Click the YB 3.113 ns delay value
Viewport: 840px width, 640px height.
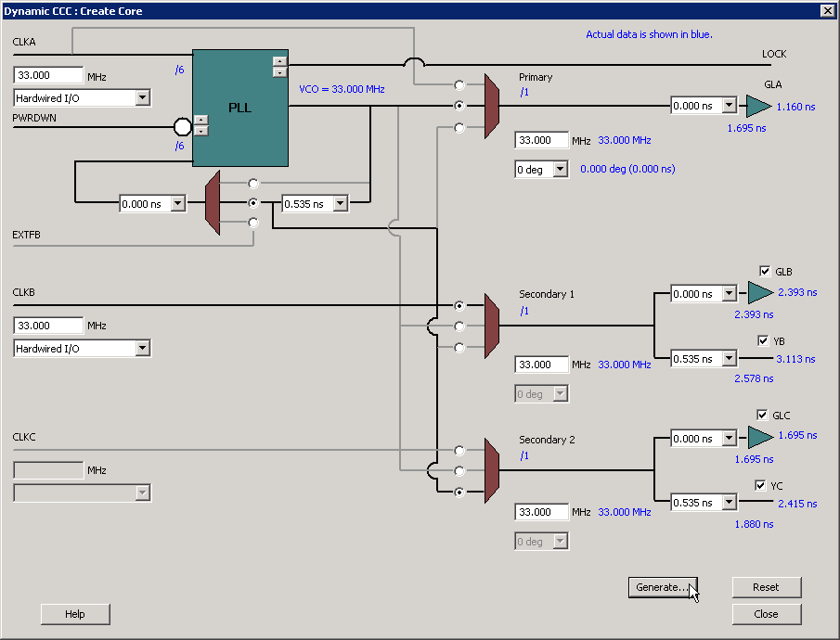click(x=796, y=359)
